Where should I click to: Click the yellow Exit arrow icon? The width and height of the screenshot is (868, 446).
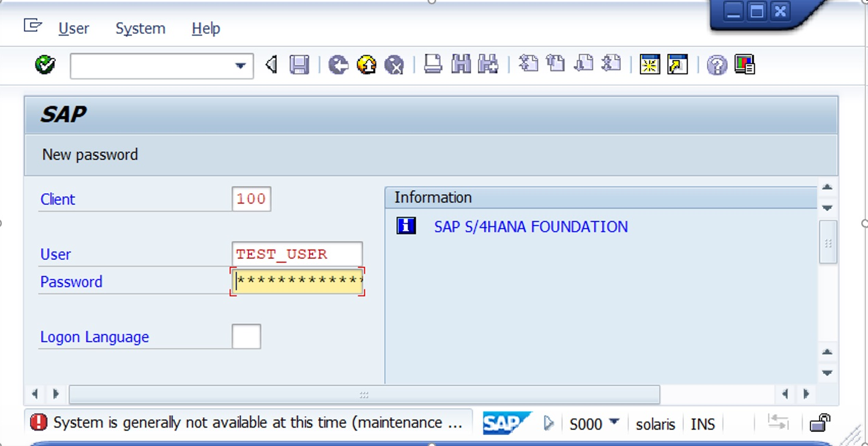pos(366,64)
